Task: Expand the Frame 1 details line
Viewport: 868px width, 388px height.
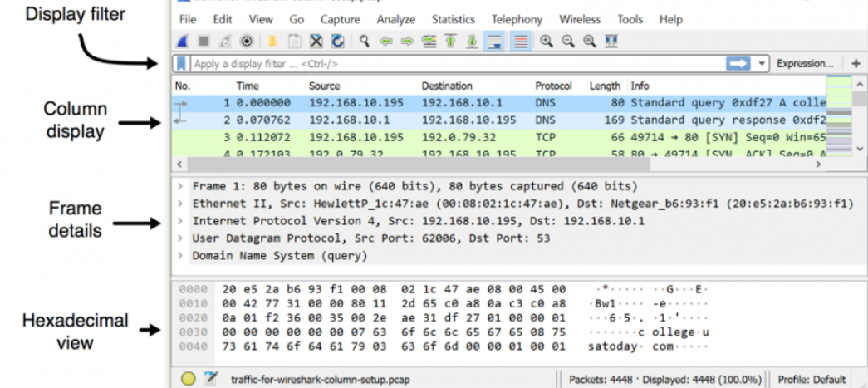Action: tap(180, 186)
